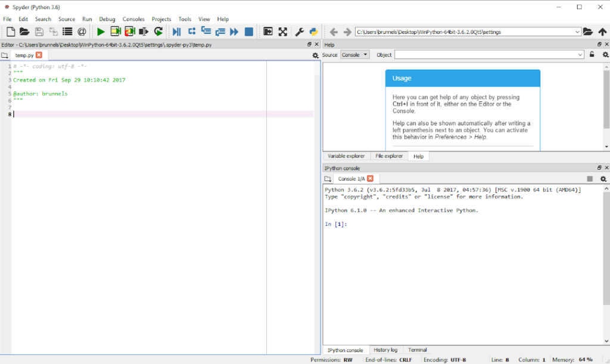610x364 pixels.
Task: Run the current cell
Action: pyautogui.click(x=116, y=32)
